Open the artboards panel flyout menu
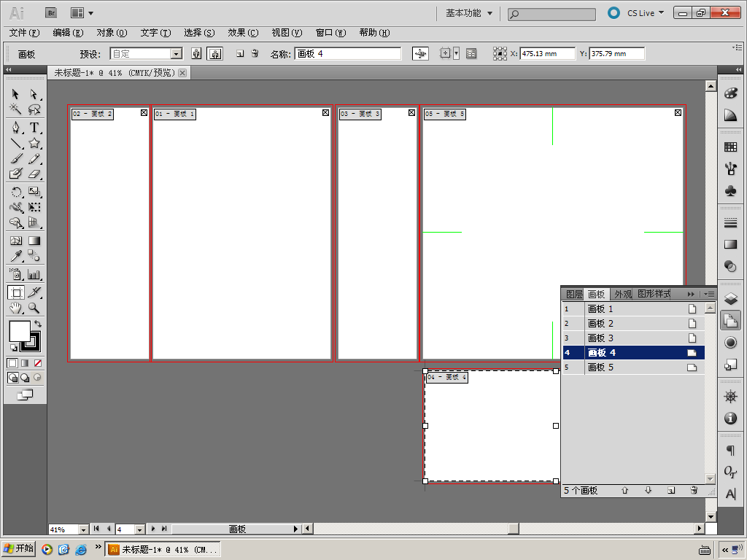Screen dimensions: 747x560 click(709, 295)
